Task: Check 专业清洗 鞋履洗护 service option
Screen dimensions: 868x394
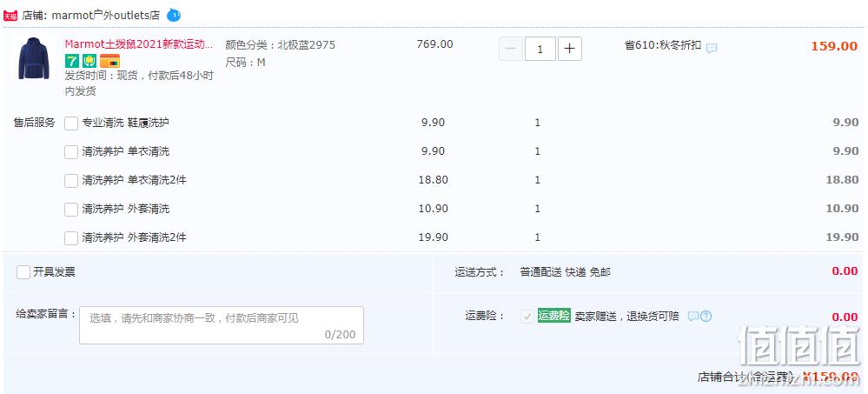Action: (x=71, y=123)
